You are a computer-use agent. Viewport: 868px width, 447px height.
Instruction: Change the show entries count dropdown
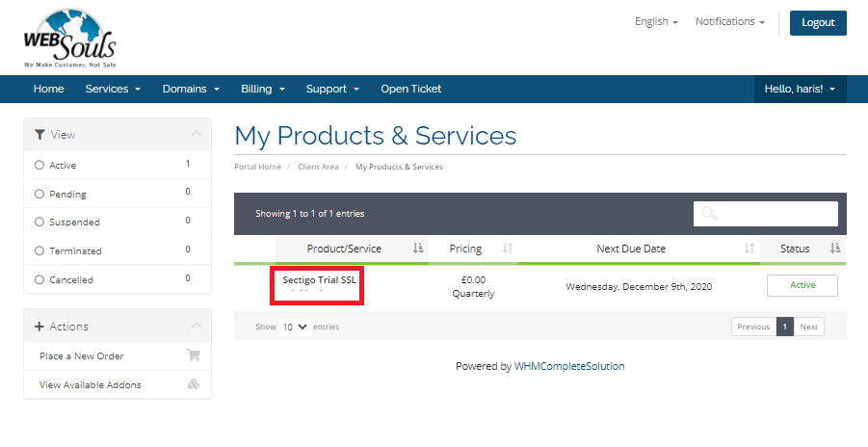pos(295,327)
